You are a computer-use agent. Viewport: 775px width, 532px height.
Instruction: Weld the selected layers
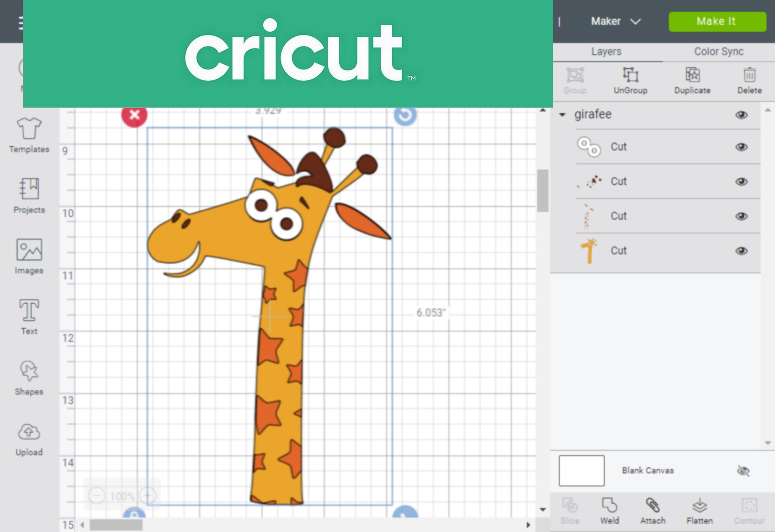click(609, 511)
